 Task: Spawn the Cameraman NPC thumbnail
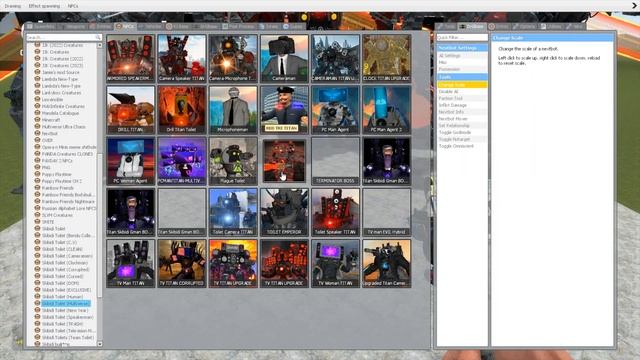tap(284, 58)
